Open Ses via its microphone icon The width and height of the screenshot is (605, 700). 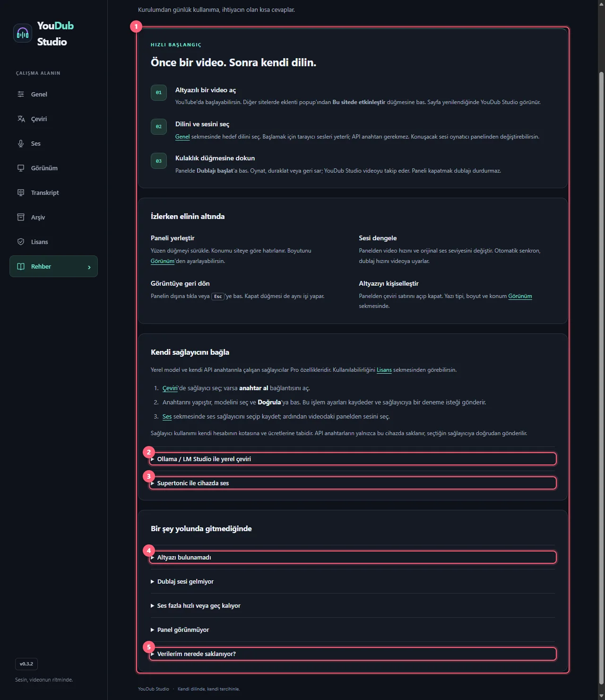21,143
